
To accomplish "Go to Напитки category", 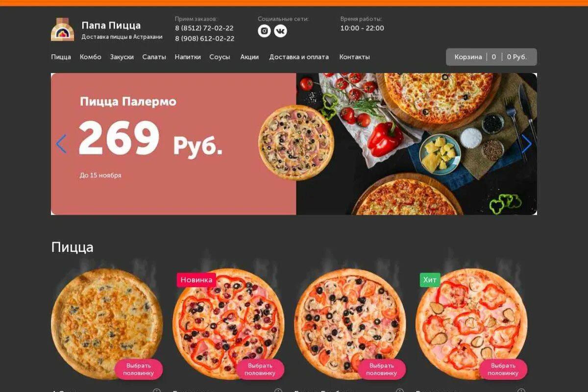I will (188, 57).
